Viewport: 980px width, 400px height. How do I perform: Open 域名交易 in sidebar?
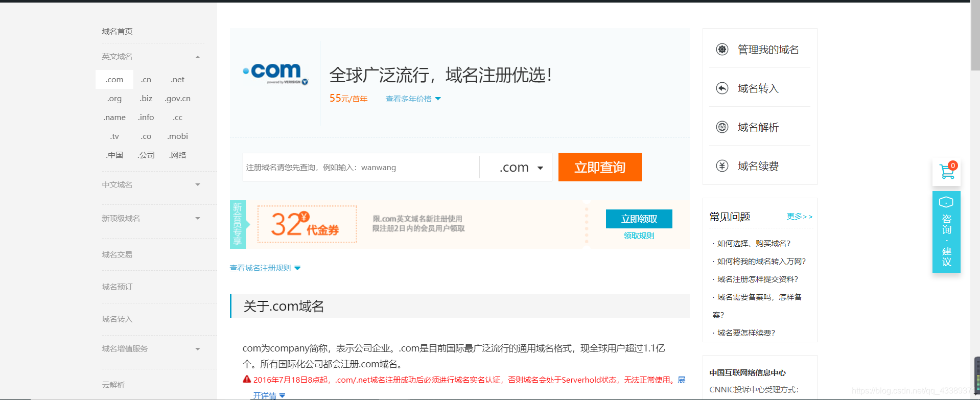[x=117, y=255]
